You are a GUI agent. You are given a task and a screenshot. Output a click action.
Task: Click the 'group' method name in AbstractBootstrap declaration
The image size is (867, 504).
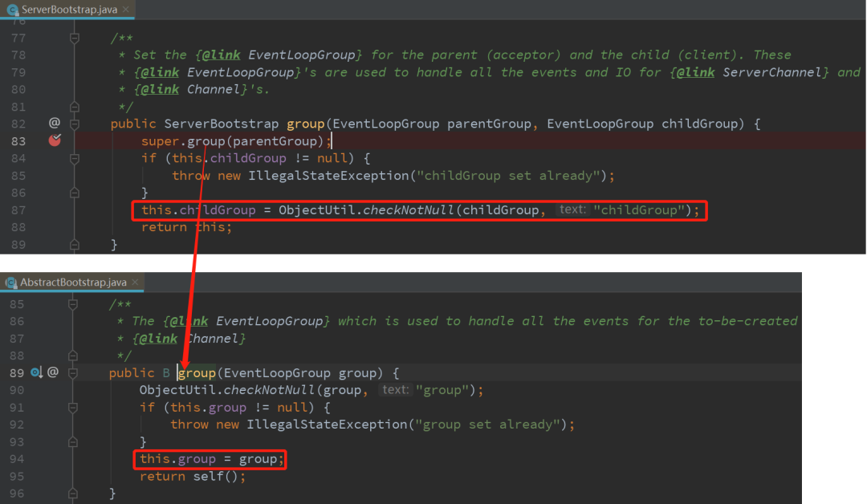(197, 373)
